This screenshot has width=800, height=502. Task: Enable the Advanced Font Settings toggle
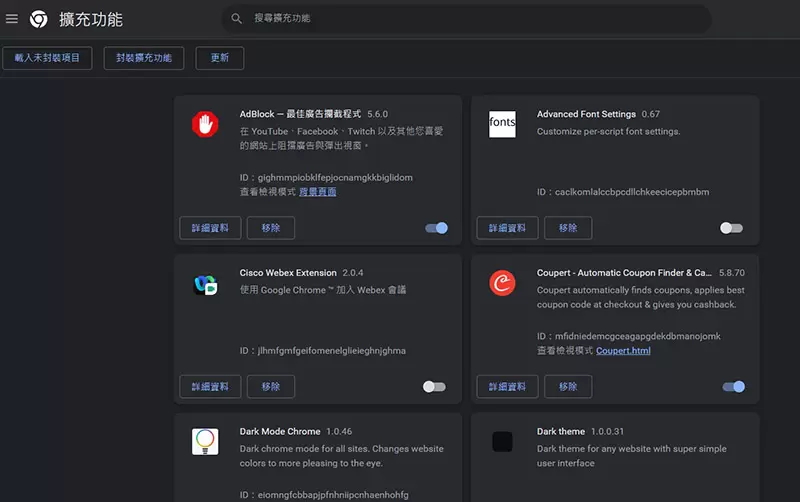pyautogui.click(x=732, y=228)
